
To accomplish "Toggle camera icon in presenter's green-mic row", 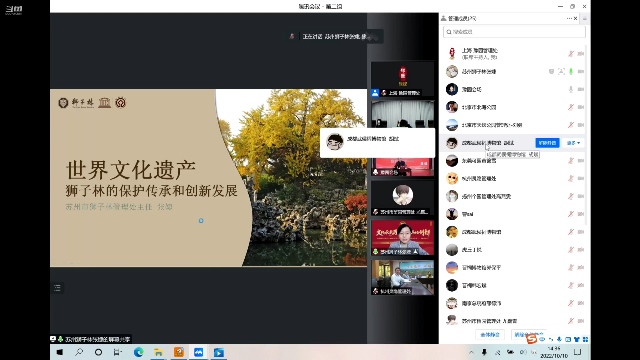I will point(580,71).
